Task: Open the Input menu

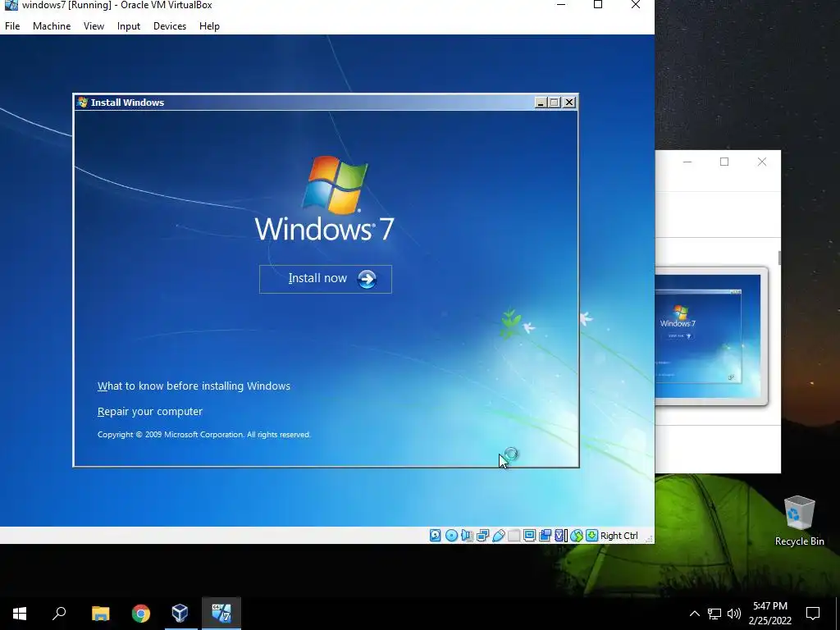Action: pyautogui.click(x=129, y=26)
